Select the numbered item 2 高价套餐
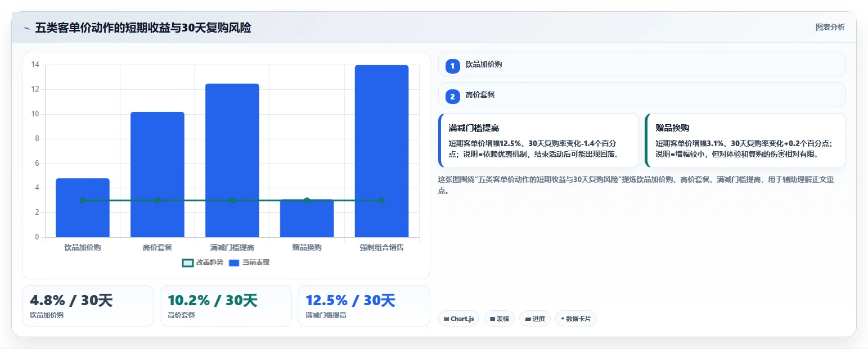Image resolution: width=868 pixels, height=349 pixels. [x=642, y=94]
